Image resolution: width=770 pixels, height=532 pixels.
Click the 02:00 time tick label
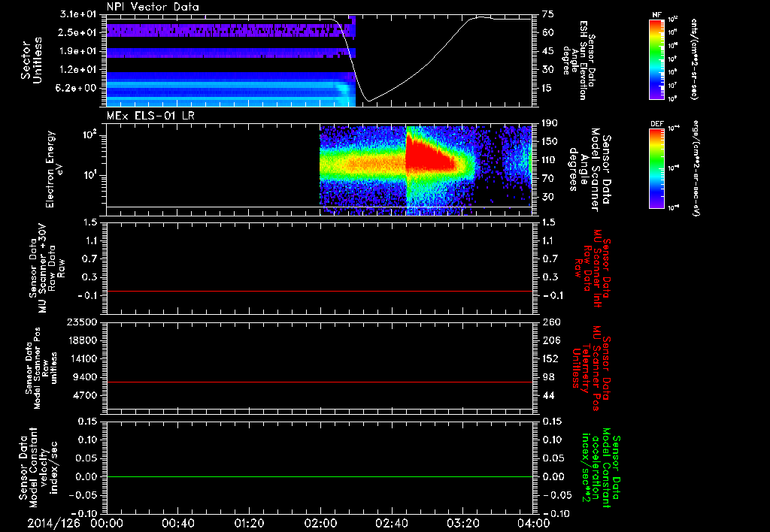coord(320,523)
